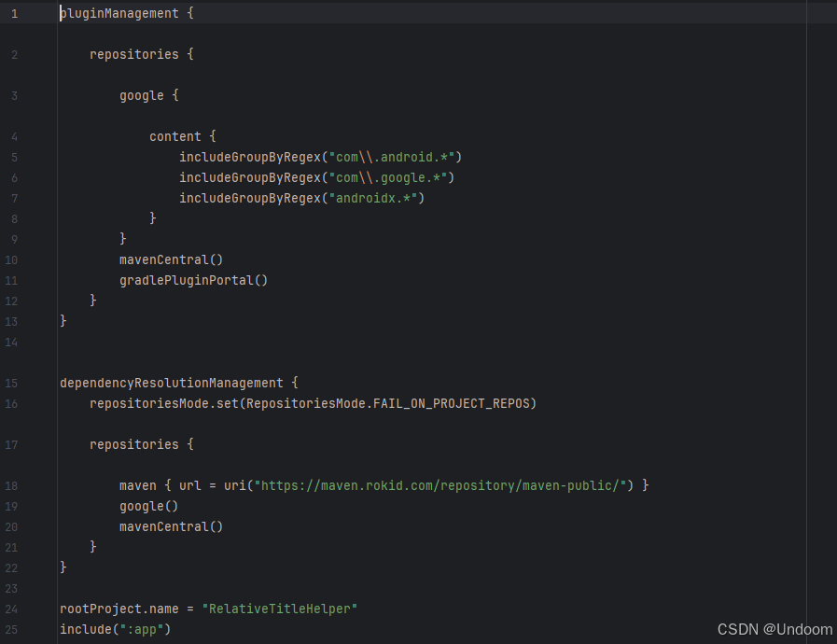Click the closing brace on line 13
This screenshot has height=644, width=837.
tap(63, 321)
